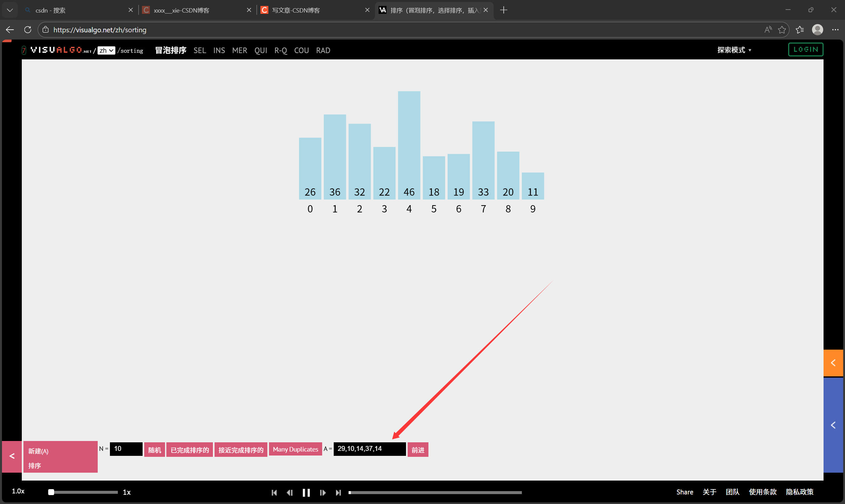Screen dimensions: 845x504
Task: Refresh the browser page
Action: pos(28,30)
